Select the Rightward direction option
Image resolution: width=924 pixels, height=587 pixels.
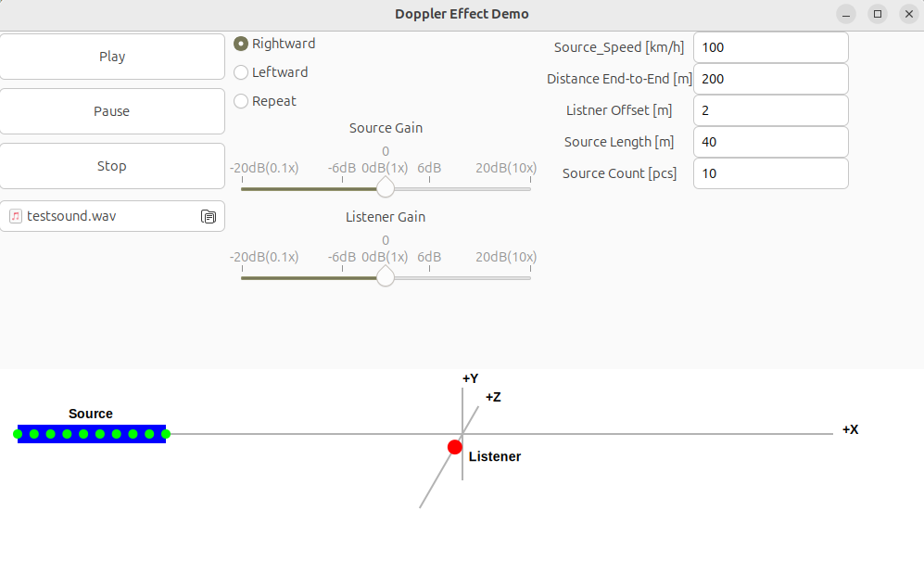click(x=241, y=44)
